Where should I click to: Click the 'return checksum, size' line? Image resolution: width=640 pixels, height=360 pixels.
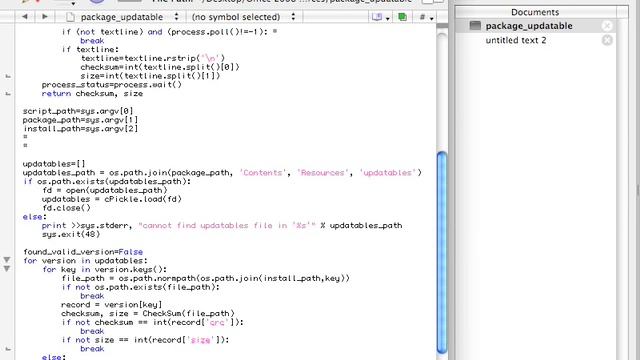(92, 93)
